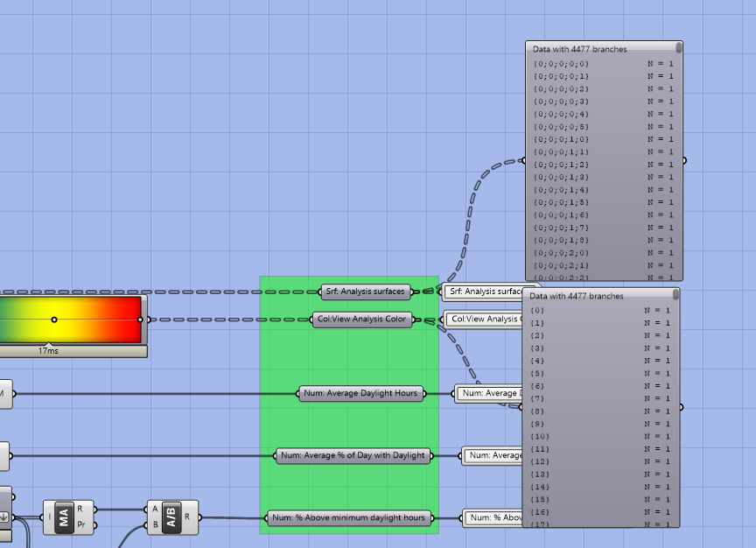The image size is (756, 548).
Task: Click Num: % Above minimum daylight hours
Action: [x=349, y=517]
